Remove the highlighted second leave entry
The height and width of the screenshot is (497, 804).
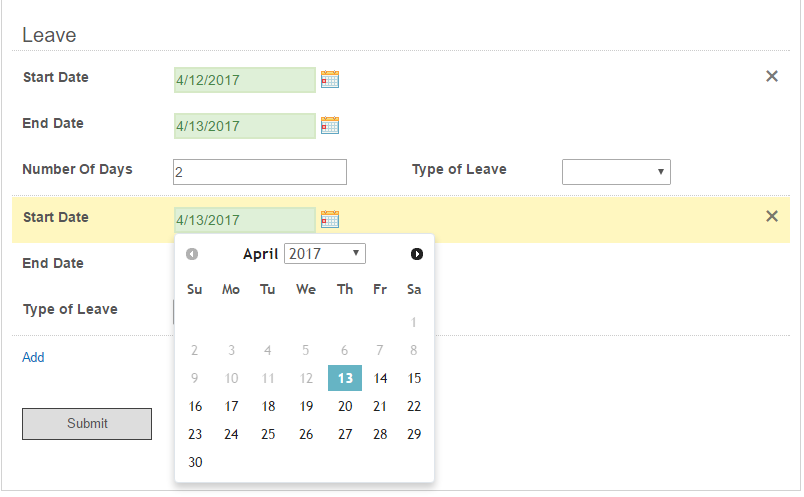click(x=772, y=216)
